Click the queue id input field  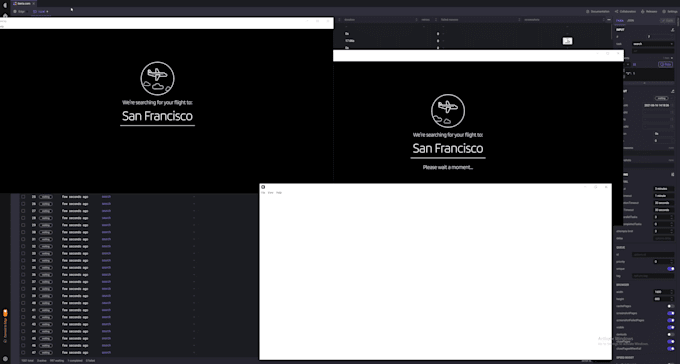click(653, 255)
